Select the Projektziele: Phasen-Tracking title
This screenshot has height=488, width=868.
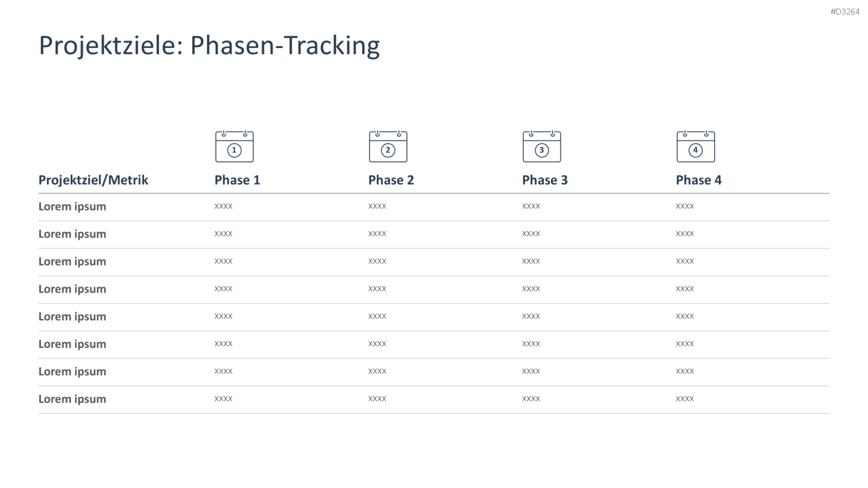pos(209,46)
